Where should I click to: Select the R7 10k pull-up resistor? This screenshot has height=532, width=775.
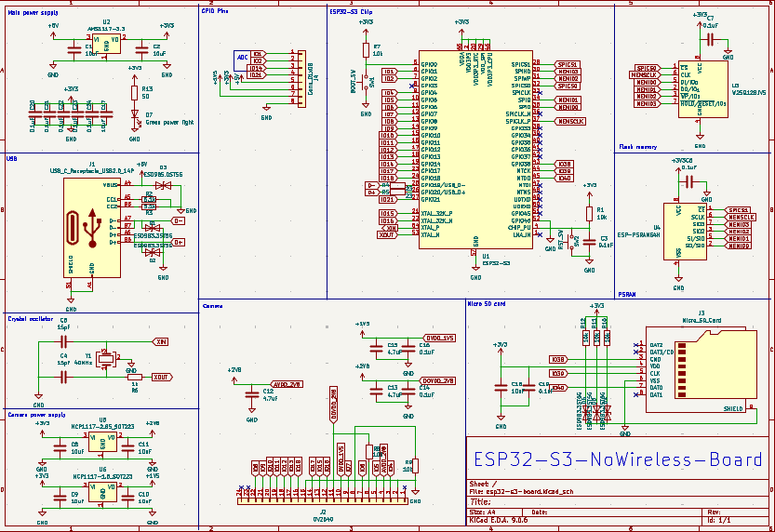coord(366,50)
